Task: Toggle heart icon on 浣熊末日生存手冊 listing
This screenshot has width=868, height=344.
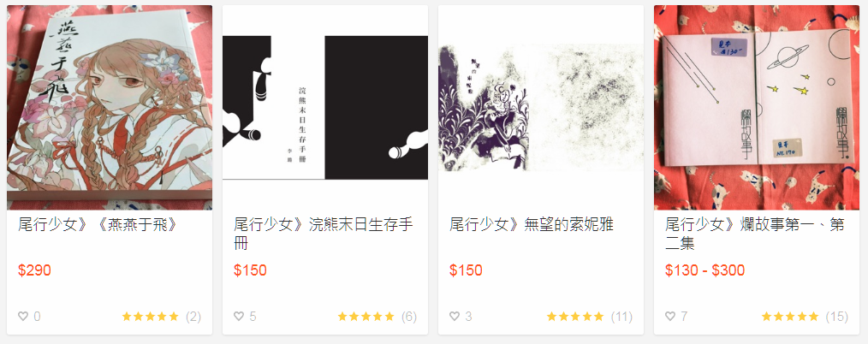Action: [239, 317]
